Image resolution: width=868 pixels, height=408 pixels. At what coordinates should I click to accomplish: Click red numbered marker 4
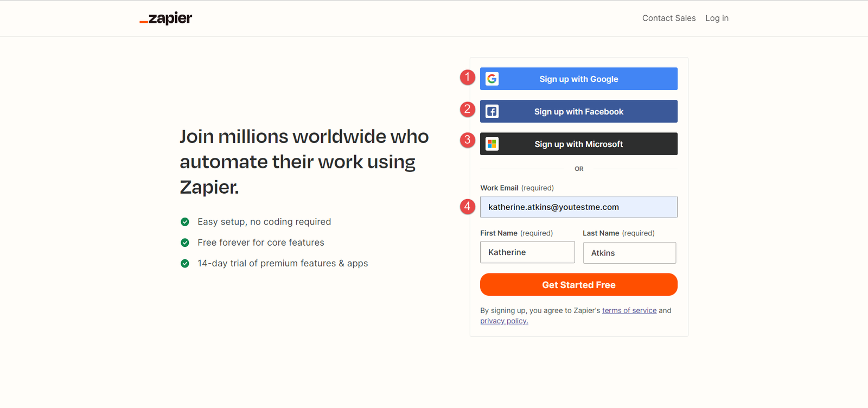point(467,206)
